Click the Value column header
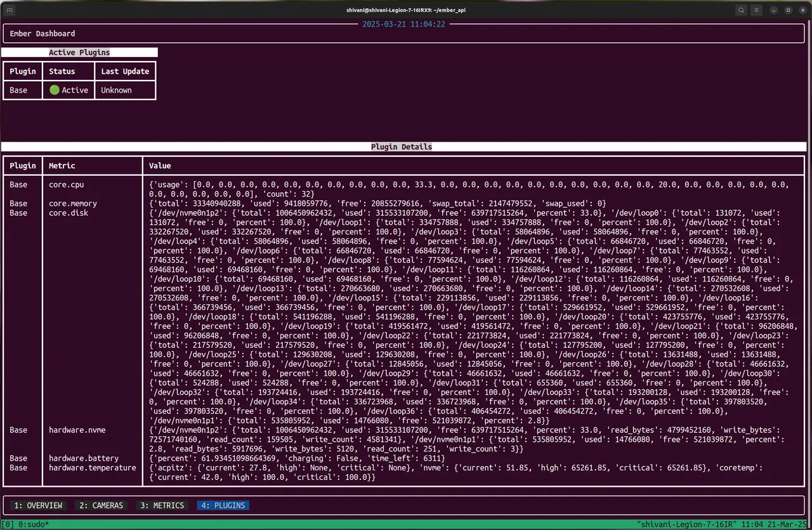Viewport: 812px width, 530px height. (160, 166)
